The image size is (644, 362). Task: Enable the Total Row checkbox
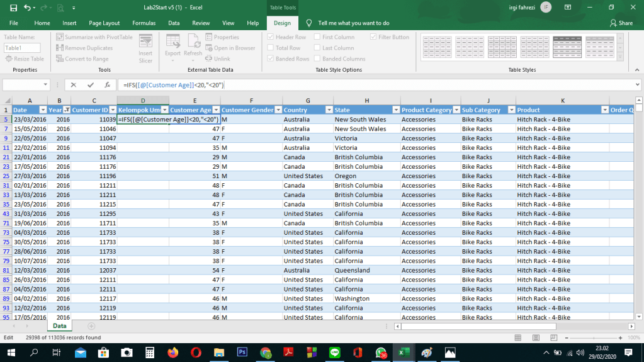[271, 48]
